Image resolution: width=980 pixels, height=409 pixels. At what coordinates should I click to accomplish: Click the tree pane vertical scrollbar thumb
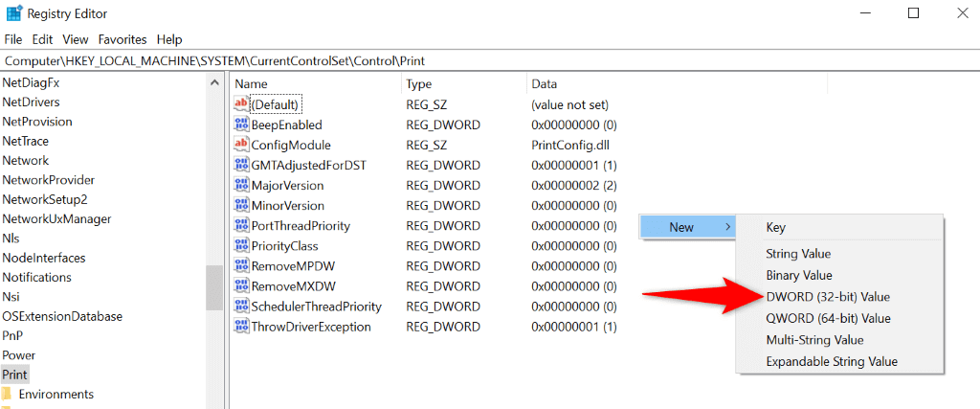(214, 288)
